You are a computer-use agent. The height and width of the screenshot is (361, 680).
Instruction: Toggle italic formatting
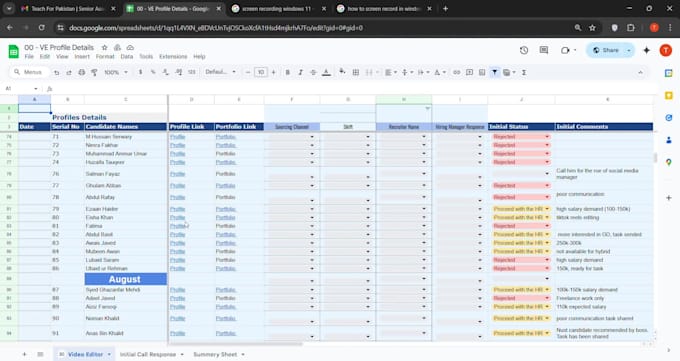coord(300,72)
